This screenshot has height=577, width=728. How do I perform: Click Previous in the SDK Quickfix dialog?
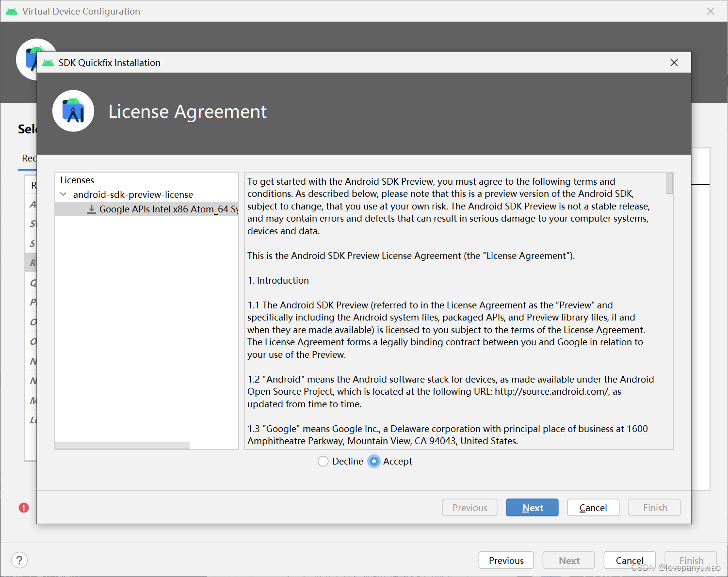[x=469, y=508]
